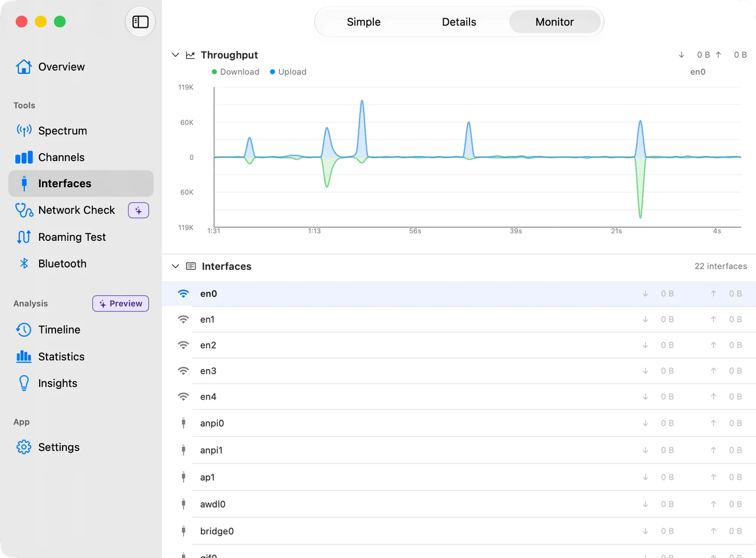Select the en0 interface name
756x558 pixels.
pyautogui.click(x=208, y=293)
